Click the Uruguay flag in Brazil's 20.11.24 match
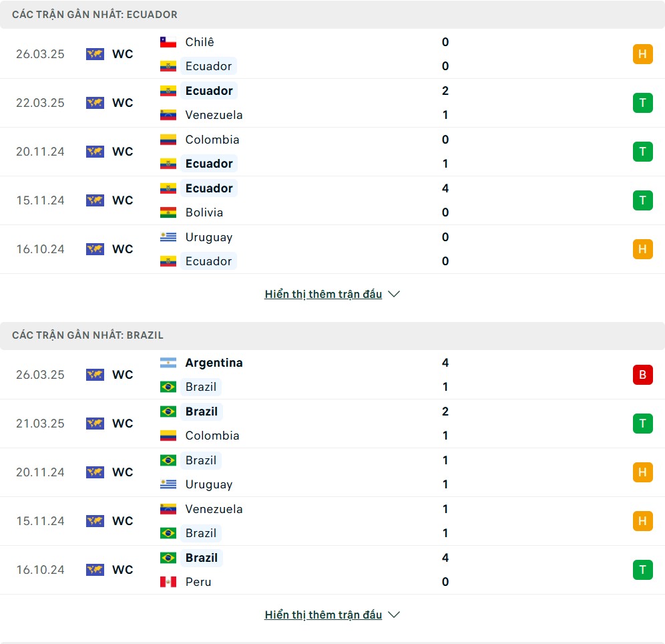The width and height of the screenshot is (665, 644). 168,484
